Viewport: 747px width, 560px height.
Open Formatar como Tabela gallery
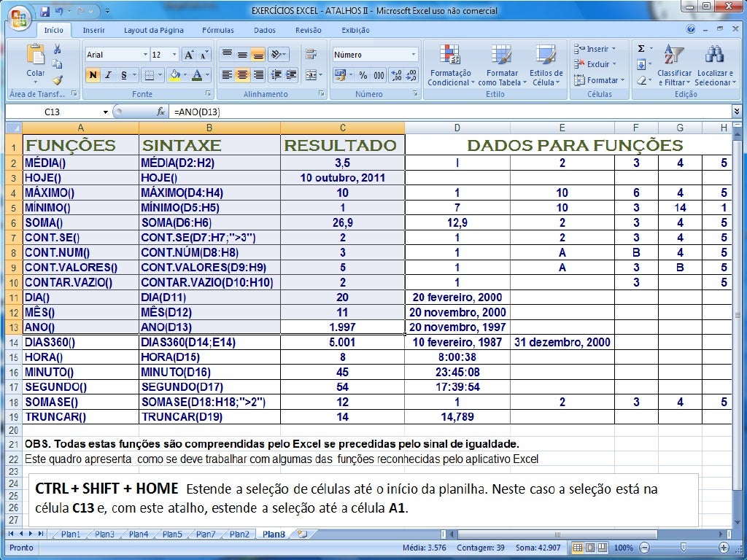[502, 65]
